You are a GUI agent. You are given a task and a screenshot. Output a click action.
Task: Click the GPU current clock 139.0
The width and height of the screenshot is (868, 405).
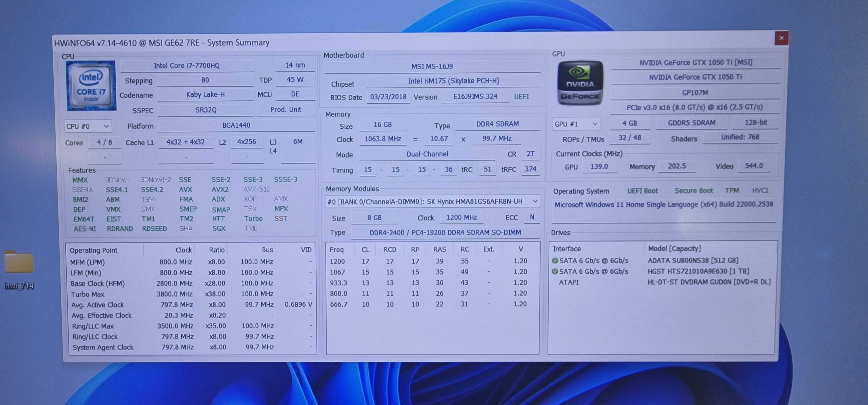(x=599, y=166)
